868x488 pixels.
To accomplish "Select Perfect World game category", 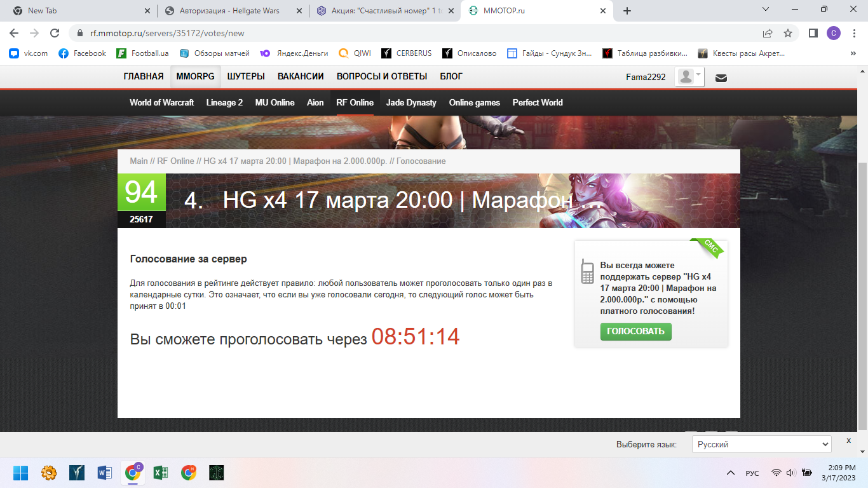I will 538,102.
